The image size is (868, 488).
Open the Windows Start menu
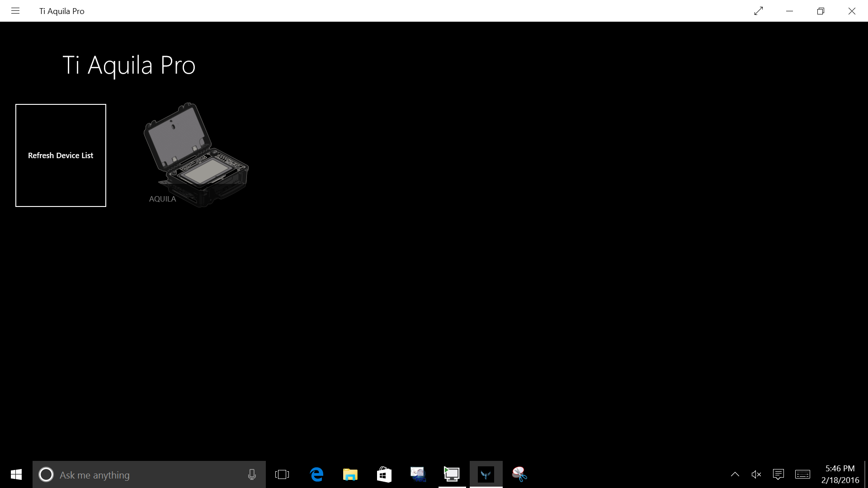[x=16, y=474]
